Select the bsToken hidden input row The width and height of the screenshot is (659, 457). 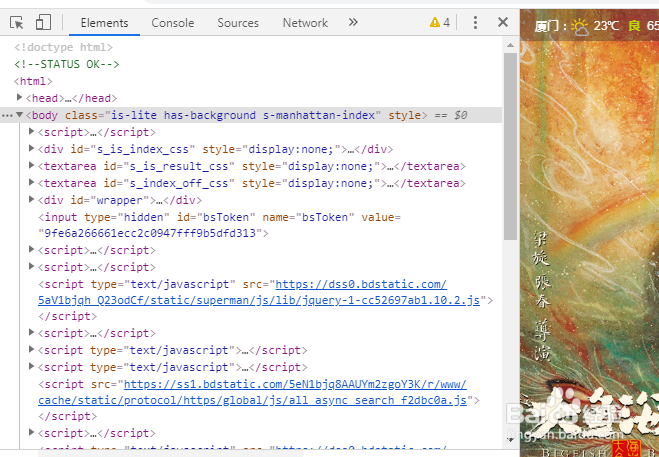coord(219,225)
